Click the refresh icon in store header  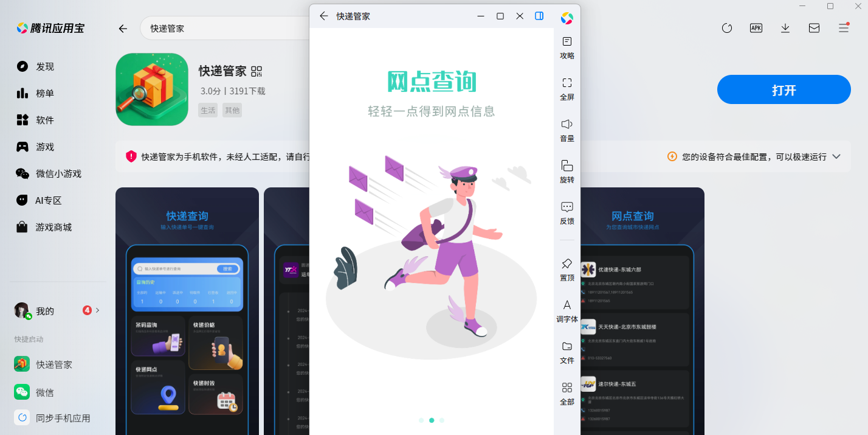[x=727, y=28]
